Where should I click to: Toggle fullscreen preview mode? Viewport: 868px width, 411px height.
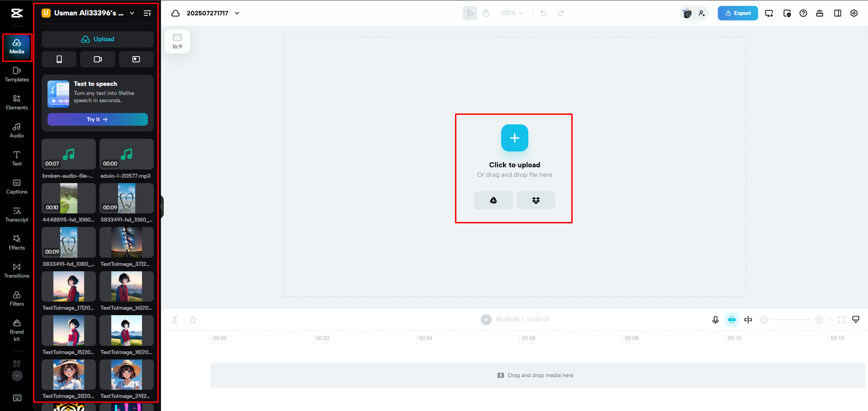pyautogui.click(x=841, y=320)
